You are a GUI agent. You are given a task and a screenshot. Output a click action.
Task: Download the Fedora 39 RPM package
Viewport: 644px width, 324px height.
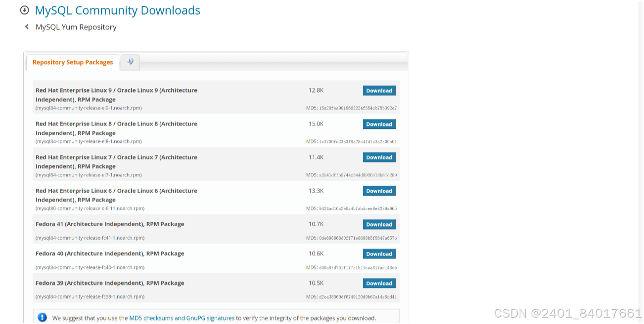tap(379, 283)
